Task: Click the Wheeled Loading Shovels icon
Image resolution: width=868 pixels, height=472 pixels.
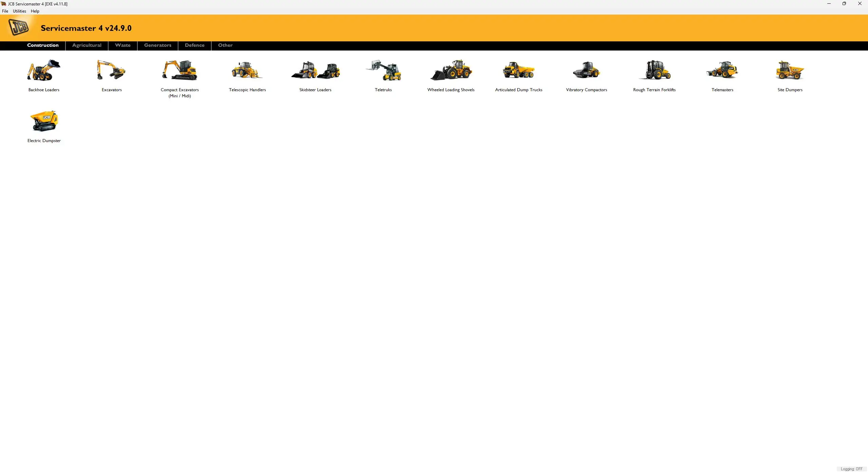Action: tap(450, 70)
